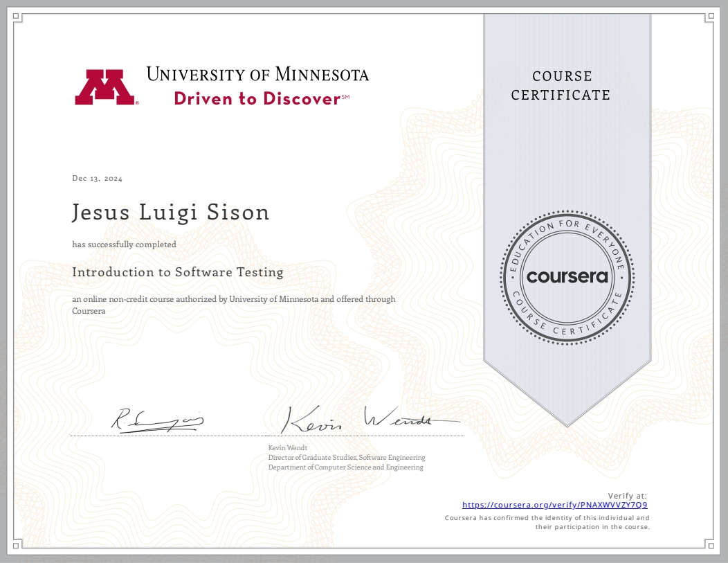Click the 'Verify at:' label
This screenshot has width=728, height=563.
point(627,496)
